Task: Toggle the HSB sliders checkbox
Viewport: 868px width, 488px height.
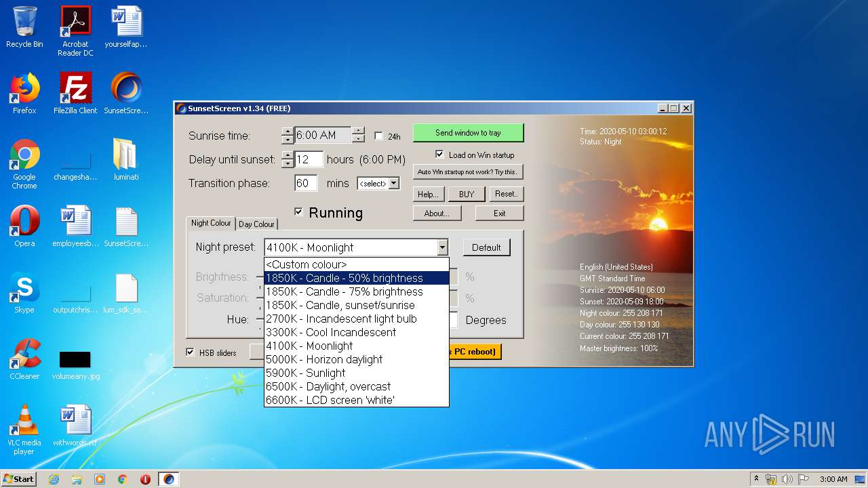Action: coord(190,352)
